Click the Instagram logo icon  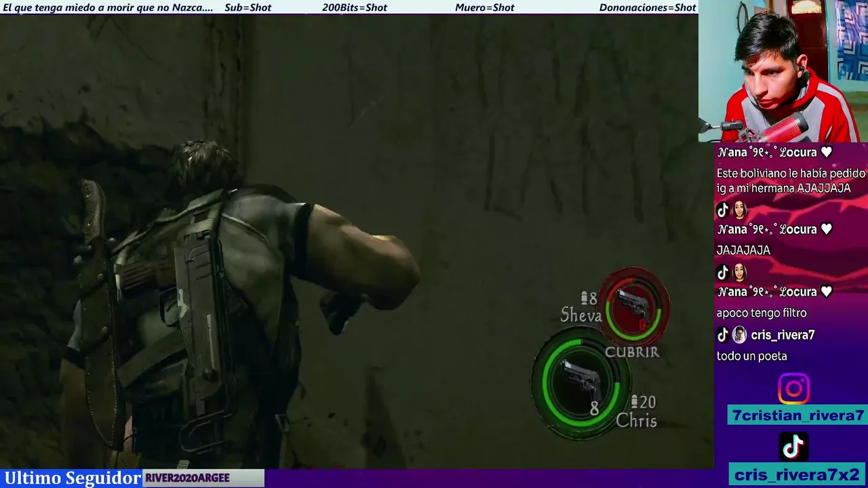pos(793,389)
